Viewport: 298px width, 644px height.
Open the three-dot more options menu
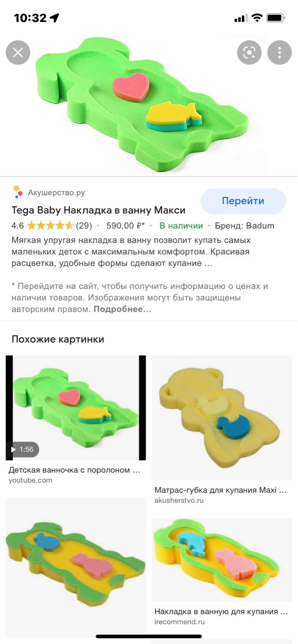point(280,52)
